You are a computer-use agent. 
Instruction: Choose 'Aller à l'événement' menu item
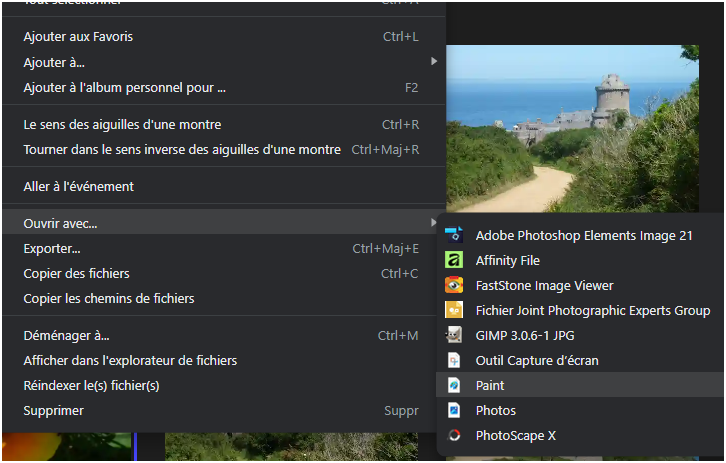point(78,187)
